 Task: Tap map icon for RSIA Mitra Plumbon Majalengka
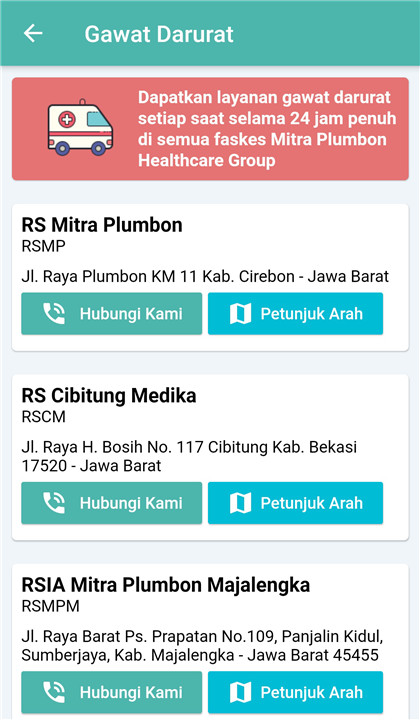[241, 692]
